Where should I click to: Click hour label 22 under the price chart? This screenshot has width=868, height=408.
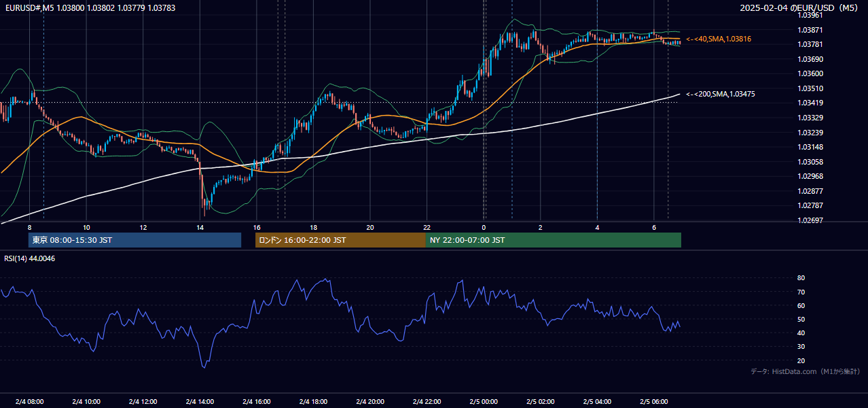[x=427, y=227]
